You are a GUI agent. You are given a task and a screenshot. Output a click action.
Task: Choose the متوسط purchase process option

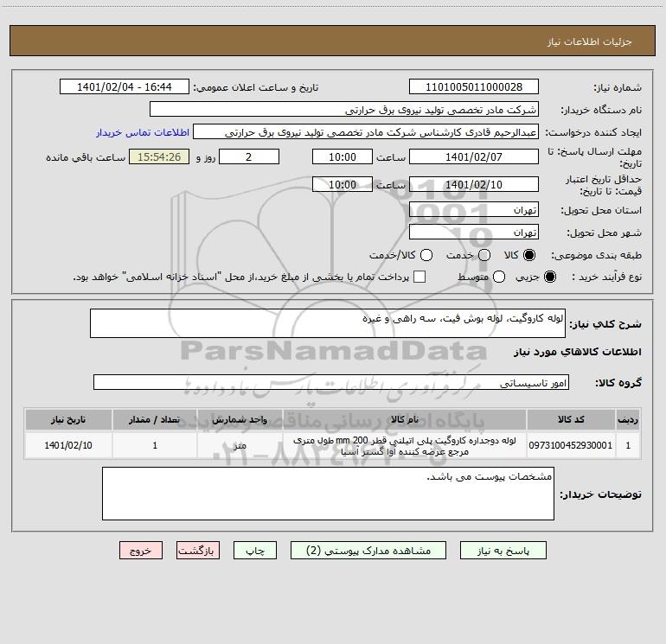pyautogui.click(x=499, y=277)
